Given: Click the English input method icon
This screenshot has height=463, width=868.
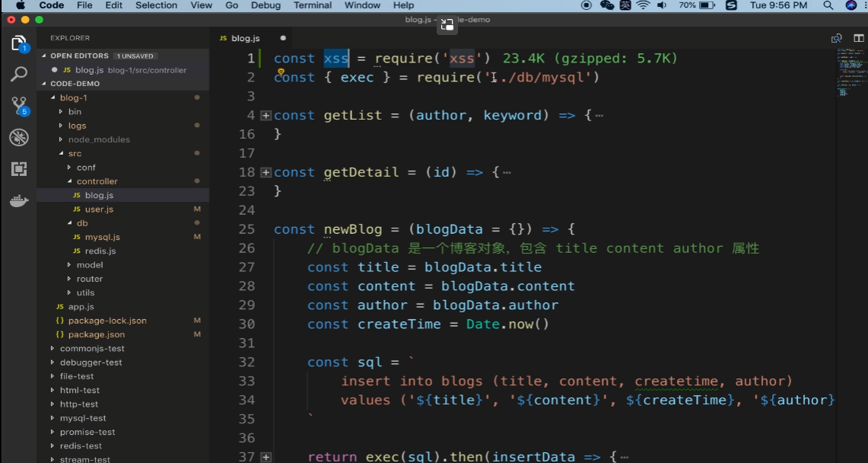Looking at the screenshot, I should tap(625, 5).
